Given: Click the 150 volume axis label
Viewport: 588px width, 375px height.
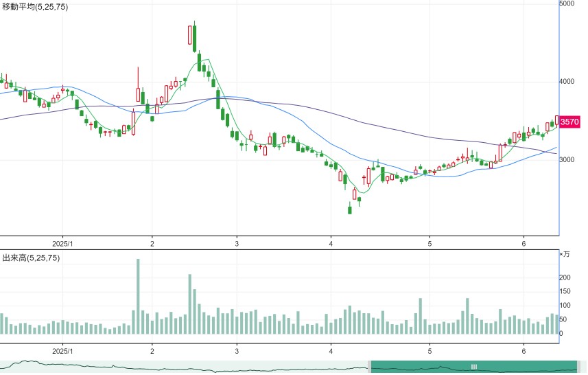Looking at the screenshot, I should 565,291.
